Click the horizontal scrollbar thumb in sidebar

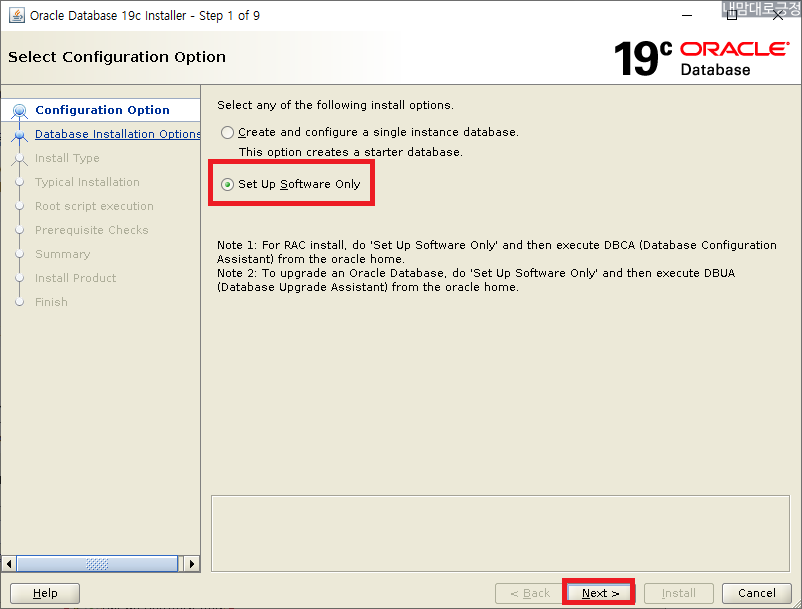coord(97,564)
